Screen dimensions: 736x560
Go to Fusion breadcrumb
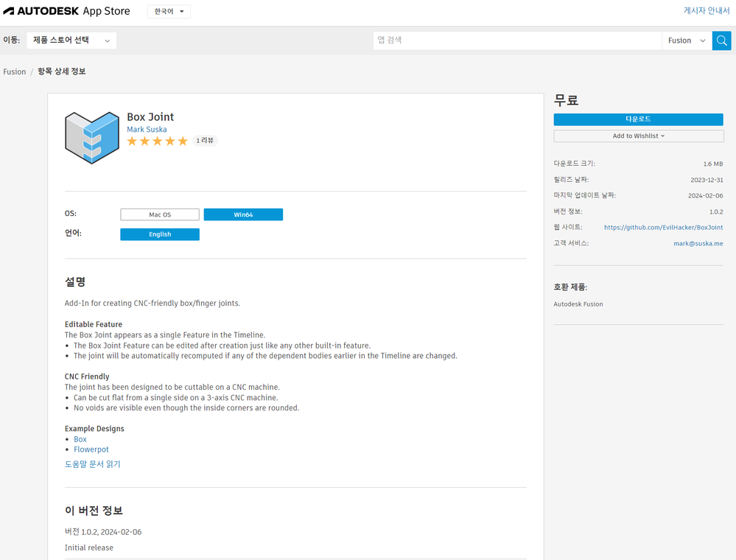tap(15, 71)
